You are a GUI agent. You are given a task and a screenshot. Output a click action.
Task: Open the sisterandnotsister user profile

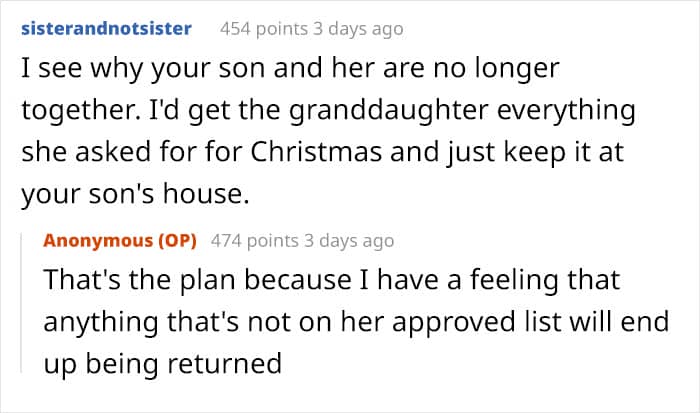pyautogui.click(x=106, y=28)
